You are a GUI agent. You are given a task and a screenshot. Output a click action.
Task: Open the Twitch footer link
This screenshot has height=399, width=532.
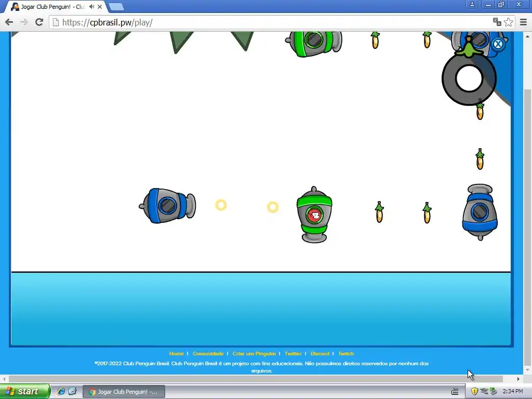345,353
